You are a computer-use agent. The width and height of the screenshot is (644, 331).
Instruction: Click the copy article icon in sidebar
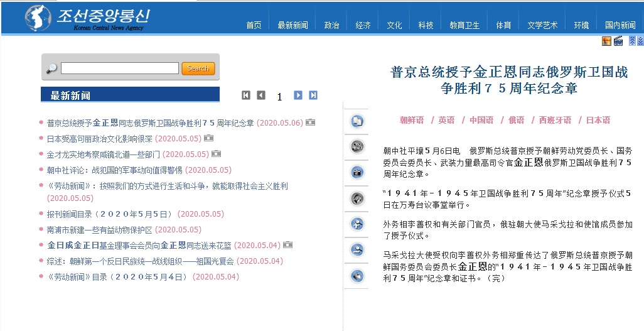(357, 121)
